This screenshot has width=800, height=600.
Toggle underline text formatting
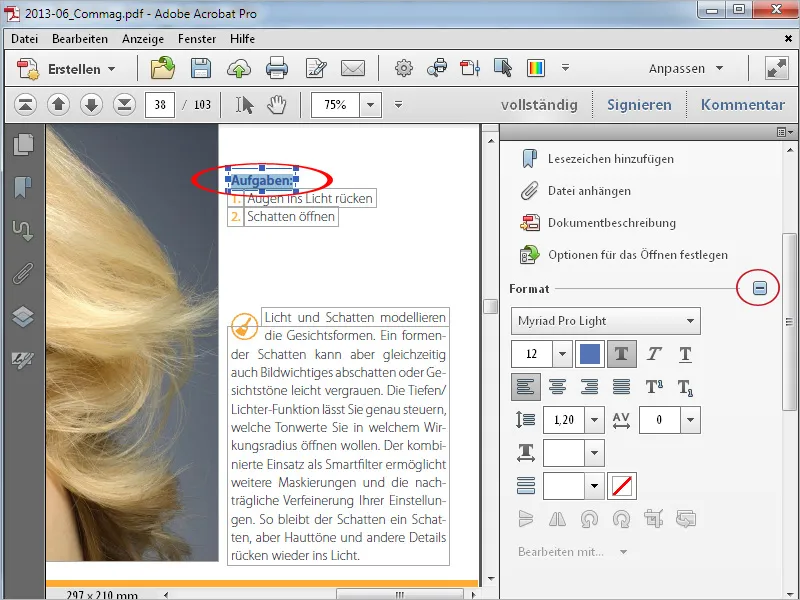(x=685, y=354)
